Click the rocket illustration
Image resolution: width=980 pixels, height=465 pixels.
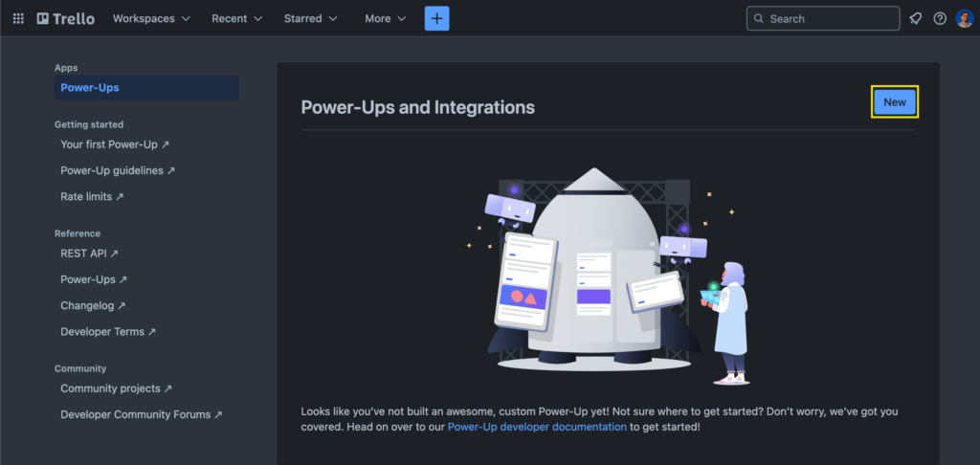click(608, 275)
